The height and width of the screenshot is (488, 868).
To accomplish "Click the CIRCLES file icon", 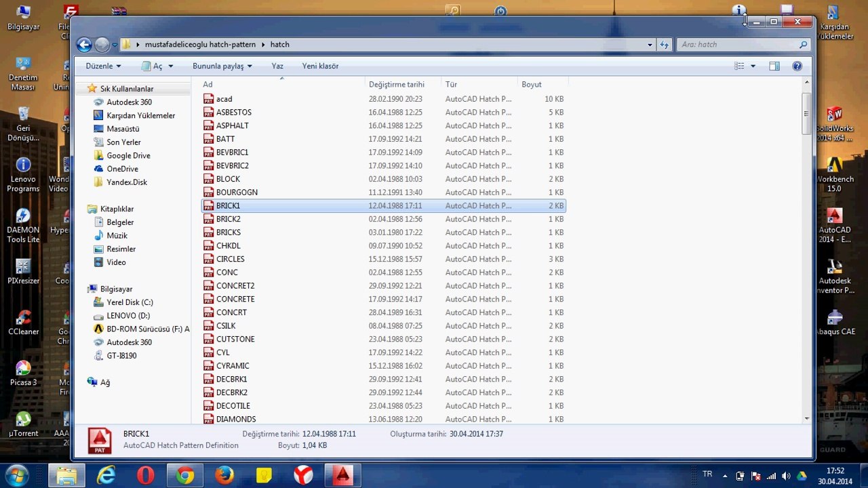I will click(x=209, y=259).
